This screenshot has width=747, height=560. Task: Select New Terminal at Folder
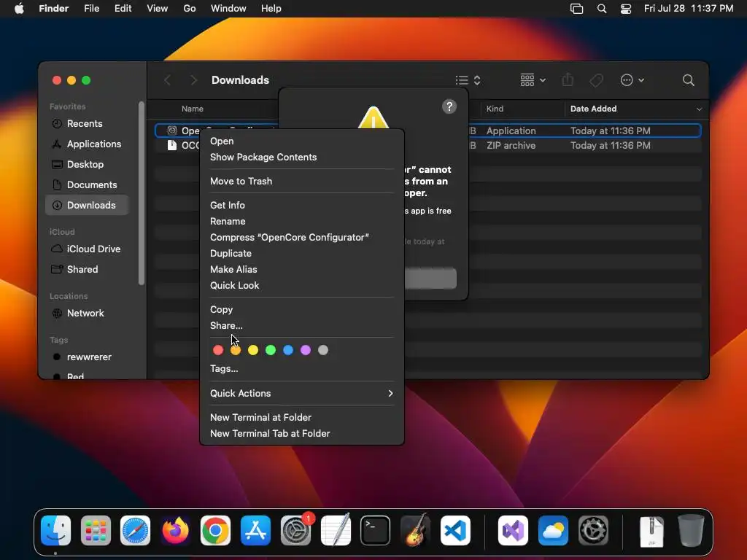[302, 417]
